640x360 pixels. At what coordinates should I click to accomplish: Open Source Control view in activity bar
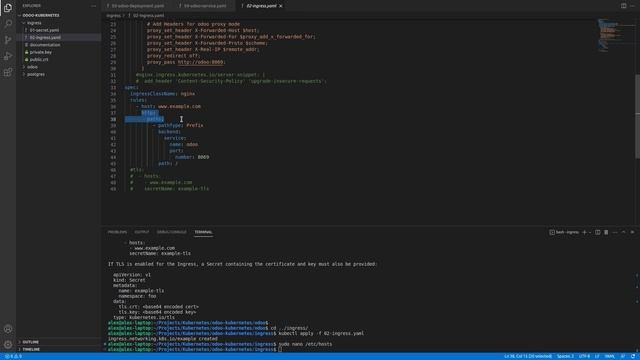[x=8, y=40]
